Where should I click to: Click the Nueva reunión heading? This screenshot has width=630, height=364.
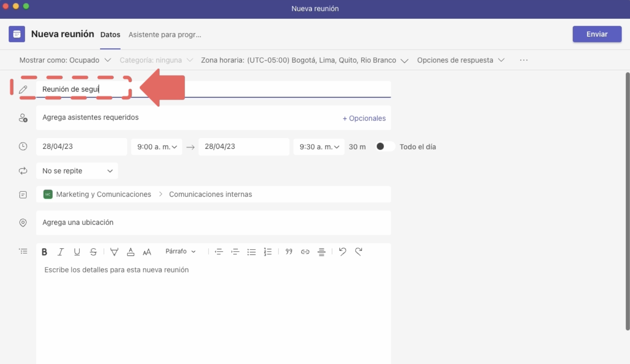(63, 34)
